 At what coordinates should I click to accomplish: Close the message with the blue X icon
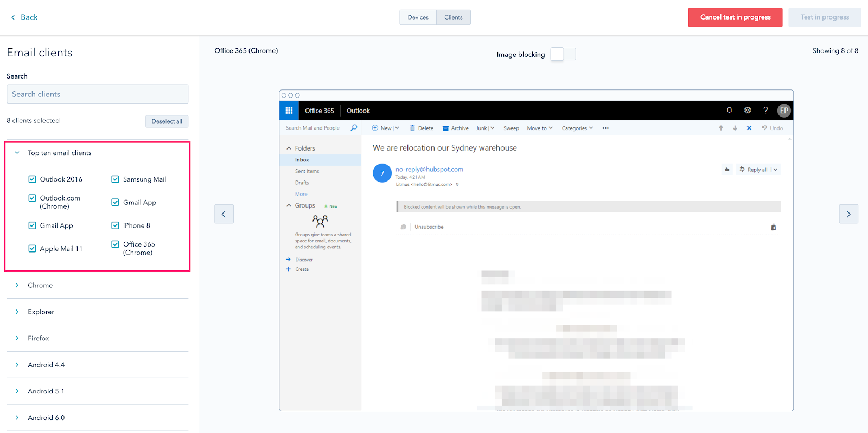pos(749,128)
